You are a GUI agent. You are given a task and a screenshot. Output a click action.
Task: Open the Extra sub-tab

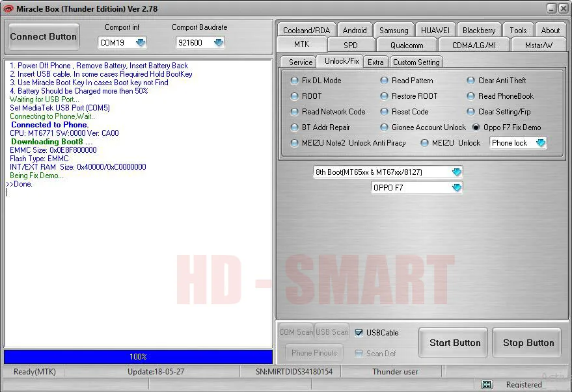point(375,62)
